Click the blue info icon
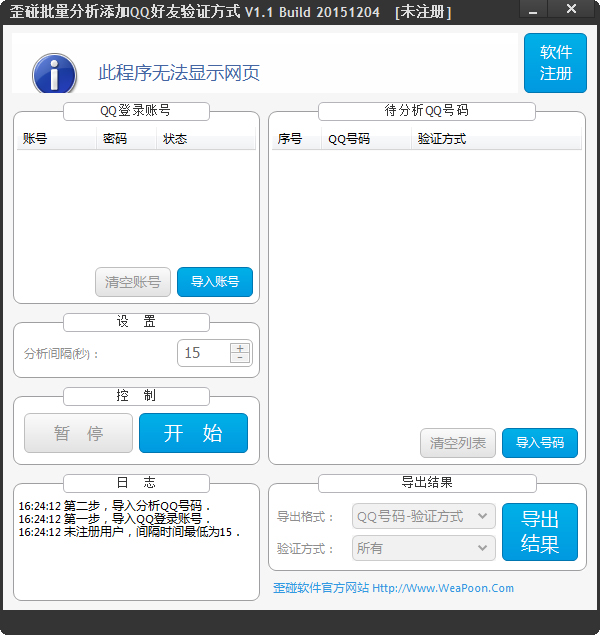 pyautogui.click(x=54, y=74)
